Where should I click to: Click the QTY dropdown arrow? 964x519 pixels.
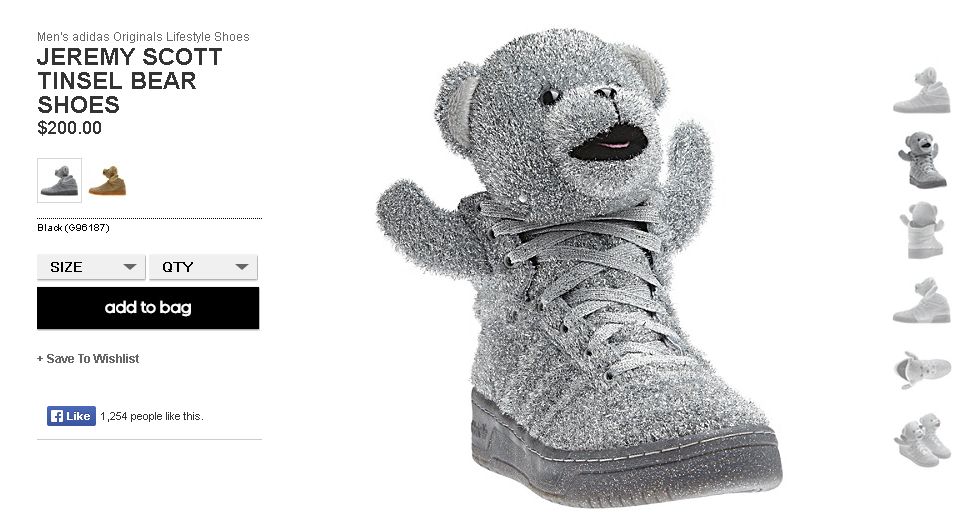(242, 267)
